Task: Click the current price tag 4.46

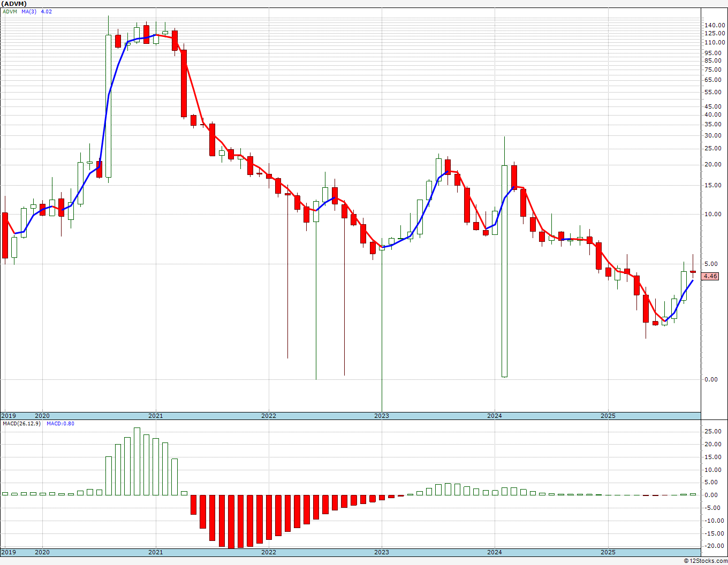Action: pyautogui.click(x=710, y=277)
